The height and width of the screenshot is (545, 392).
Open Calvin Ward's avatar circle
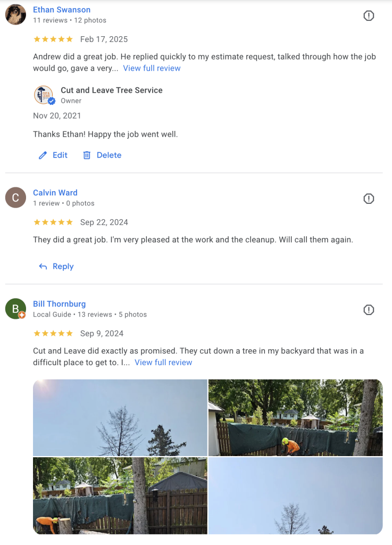pyautogui.click(x=15, y=198)
